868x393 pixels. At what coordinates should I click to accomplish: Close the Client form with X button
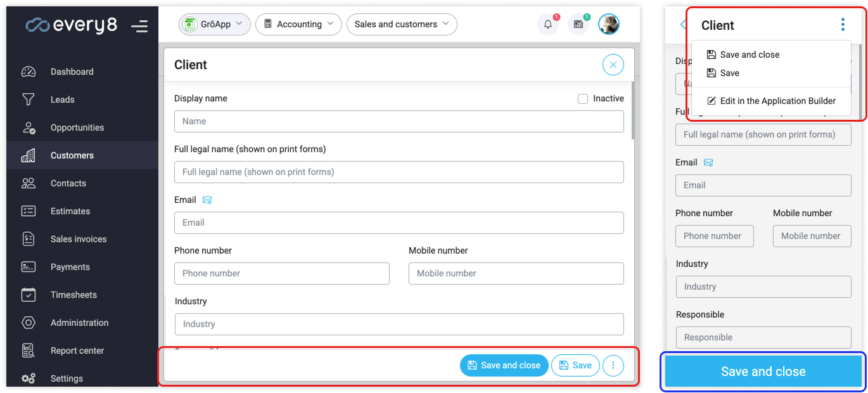pos(613,65)
